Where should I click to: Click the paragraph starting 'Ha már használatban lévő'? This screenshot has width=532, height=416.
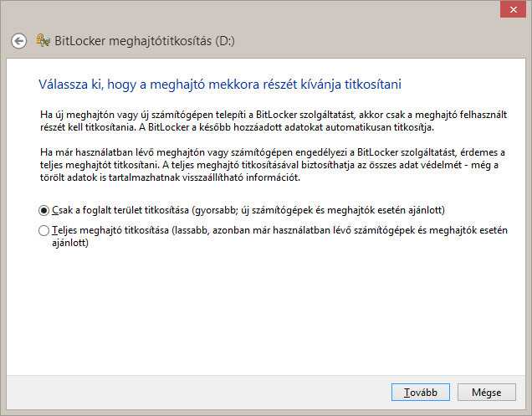pos(273,165)
